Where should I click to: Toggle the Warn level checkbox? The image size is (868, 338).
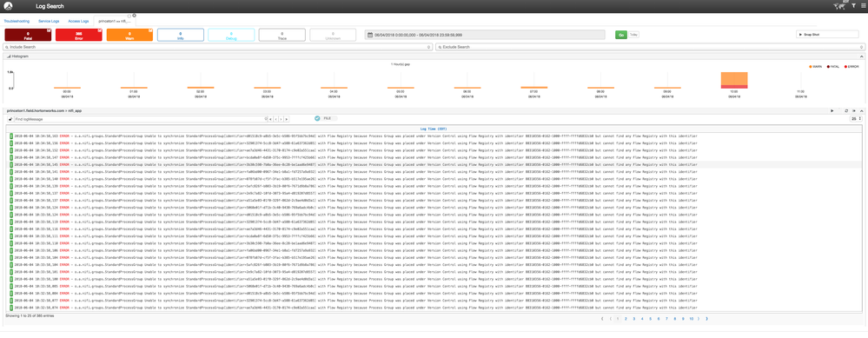pyautogui.click(x=150, y=30)
